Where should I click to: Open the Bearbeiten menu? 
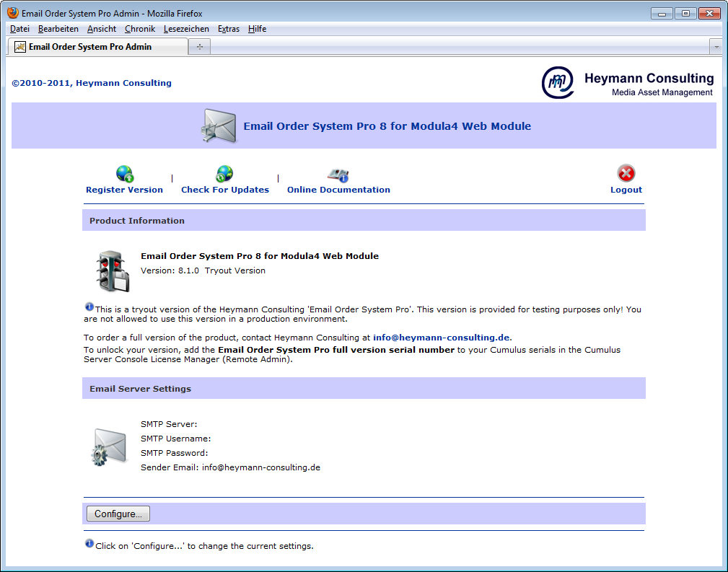pyautogui.click(x=58, y=29)
